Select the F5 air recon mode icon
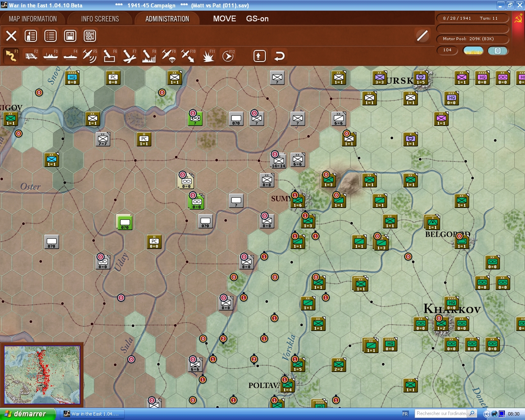 90,56
